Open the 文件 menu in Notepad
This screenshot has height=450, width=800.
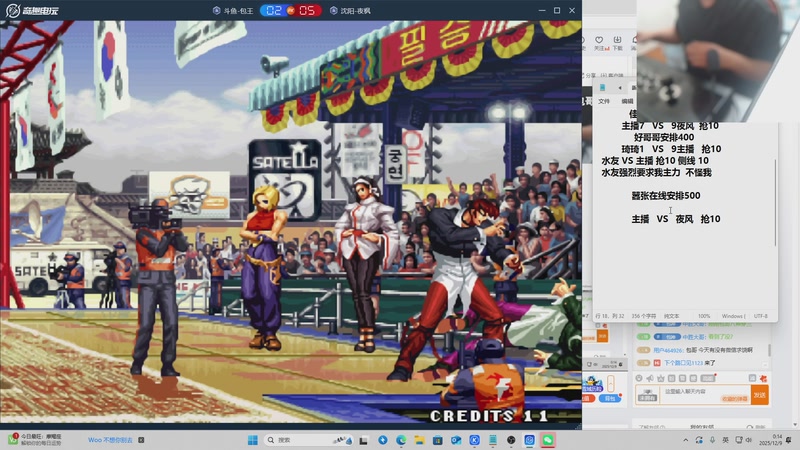pos(604,101)
